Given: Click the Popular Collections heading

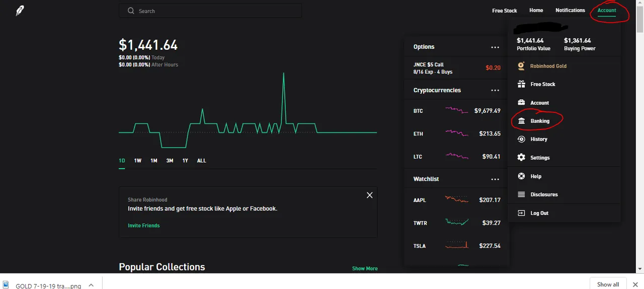Looking at the screenshot, I should point(162,267).
